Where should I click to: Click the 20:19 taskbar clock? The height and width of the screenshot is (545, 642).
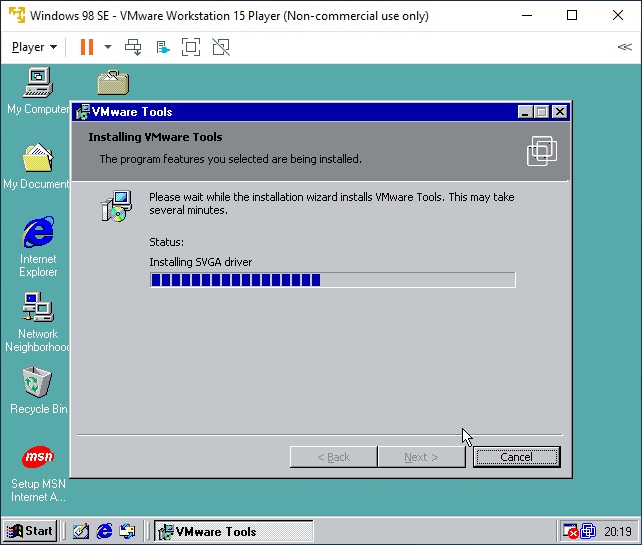618,531
